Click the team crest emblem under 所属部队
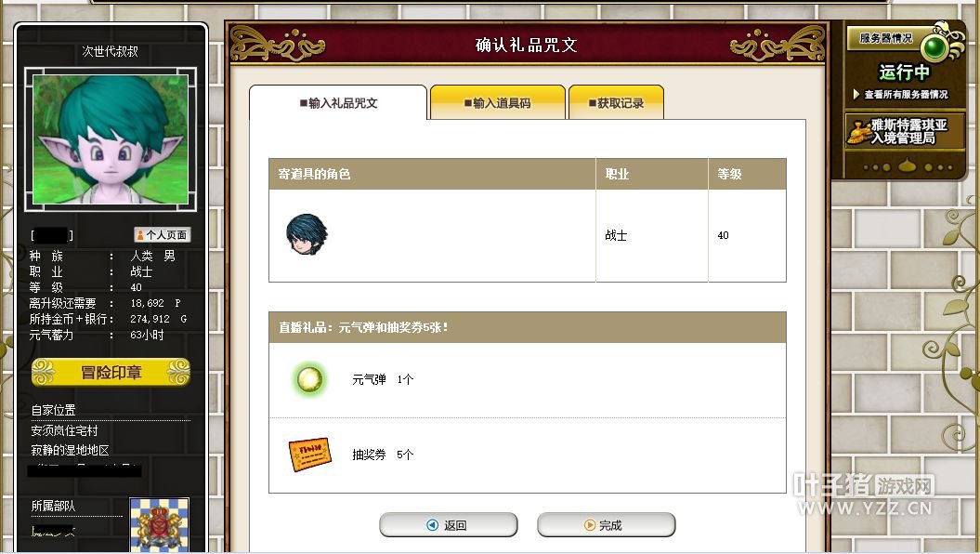The image size is (980, 554). (x=159, y=524)
